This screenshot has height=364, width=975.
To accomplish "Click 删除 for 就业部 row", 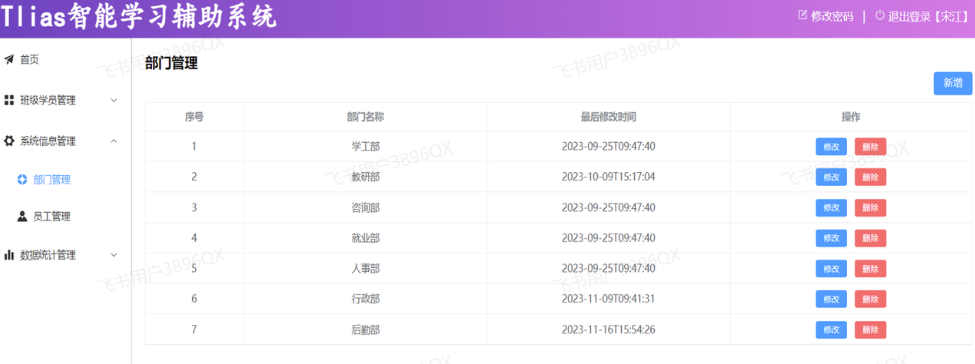I will click(871, 238).
